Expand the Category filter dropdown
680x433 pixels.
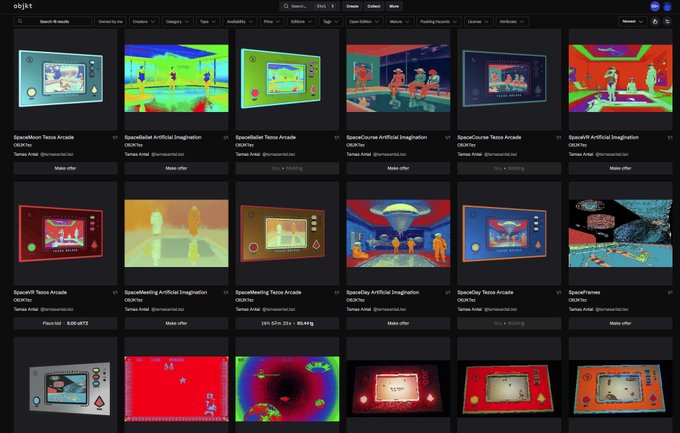pos(177,21)
